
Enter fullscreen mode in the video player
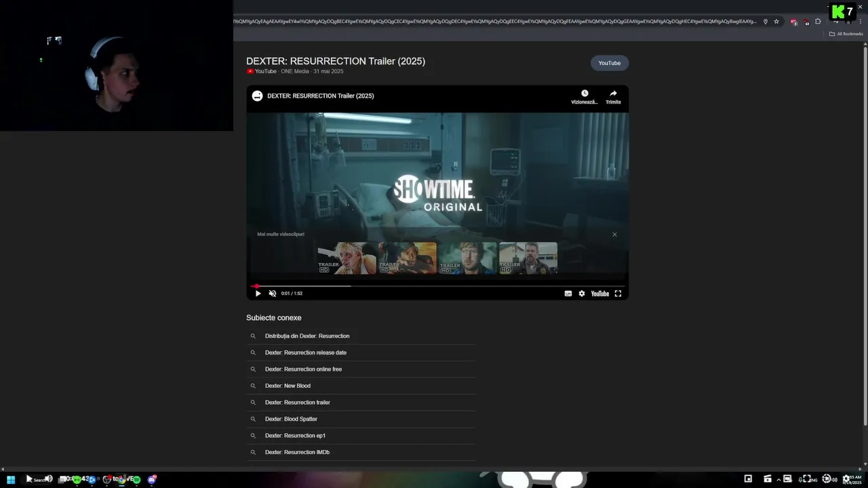[618, 293]
